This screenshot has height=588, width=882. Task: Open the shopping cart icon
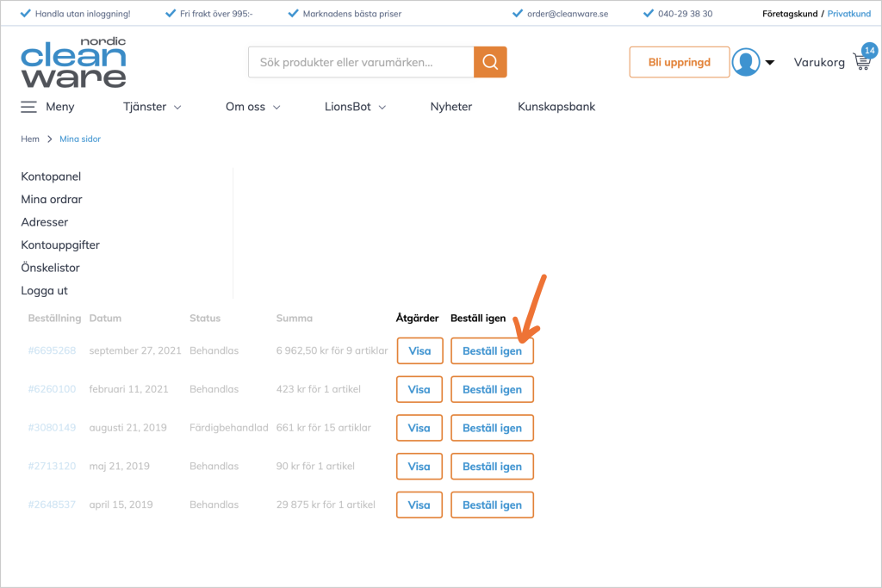860,62
